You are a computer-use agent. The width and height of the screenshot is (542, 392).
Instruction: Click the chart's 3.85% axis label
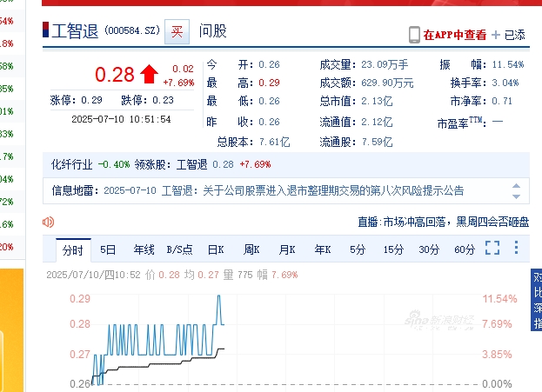(x=497, y=355)
